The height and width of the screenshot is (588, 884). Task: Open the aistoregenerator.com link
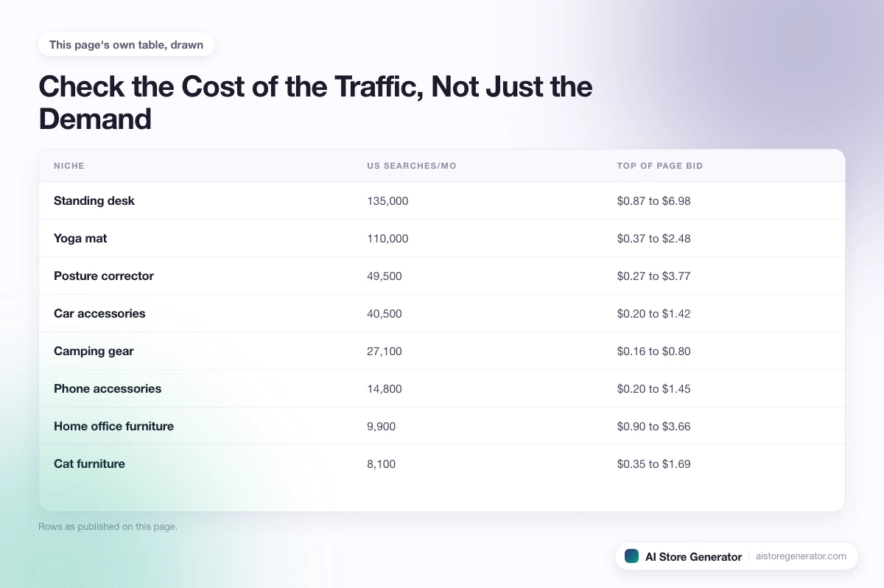point(801,556)
